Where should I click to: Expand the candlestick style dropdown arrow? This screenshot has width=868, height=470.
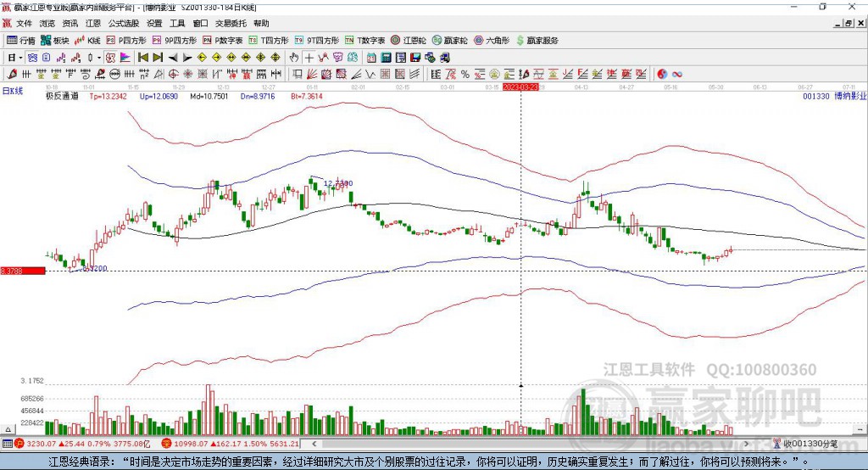pyautogui.click(x=99, y=58)
